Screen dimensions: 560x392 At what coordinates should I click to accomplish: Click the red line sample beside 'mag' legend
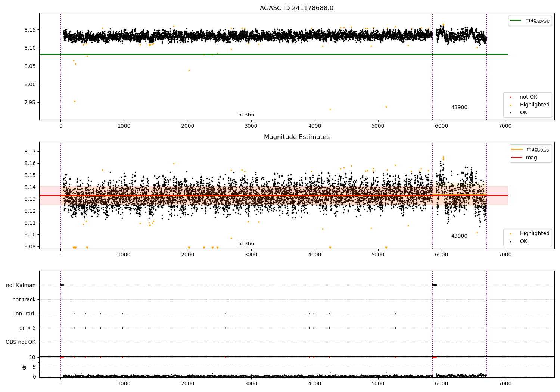tap(517, 158)
